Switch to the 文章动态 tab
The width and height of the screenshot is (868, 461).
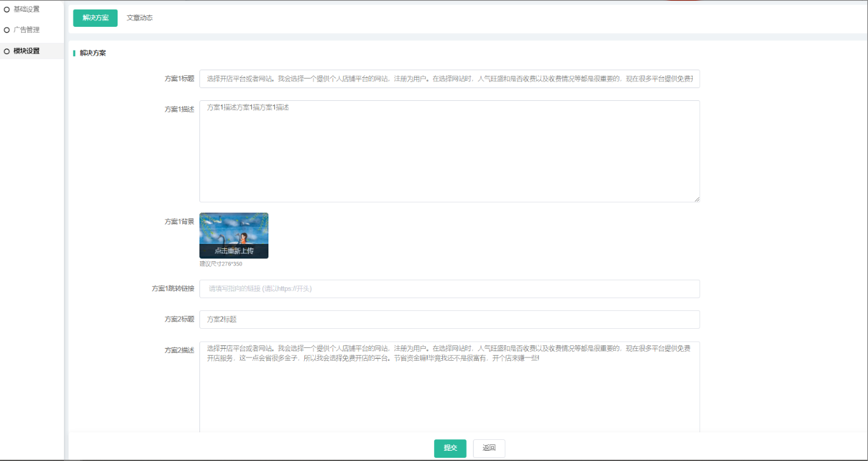coord(139,18)
